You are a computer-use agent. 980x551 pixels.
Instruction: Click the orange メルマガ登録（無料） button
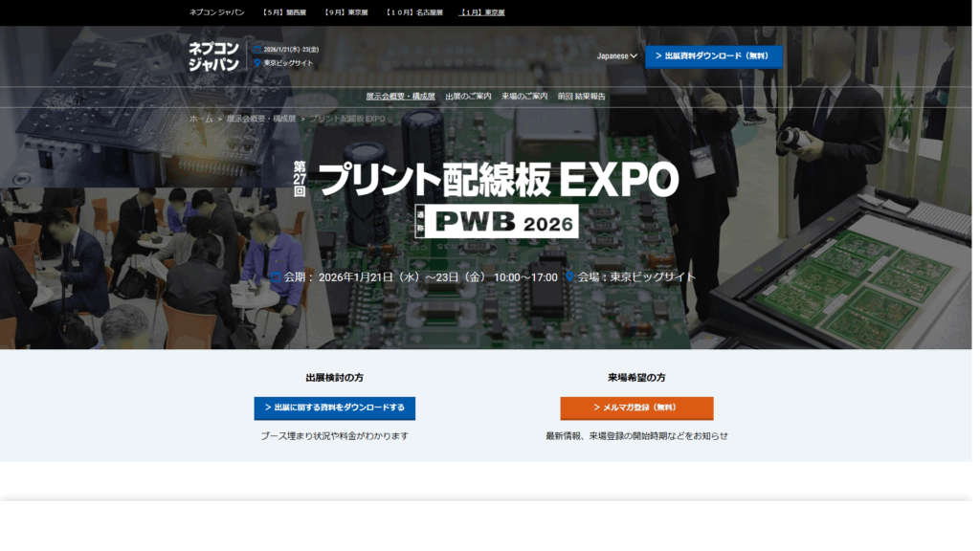[636, 408]
